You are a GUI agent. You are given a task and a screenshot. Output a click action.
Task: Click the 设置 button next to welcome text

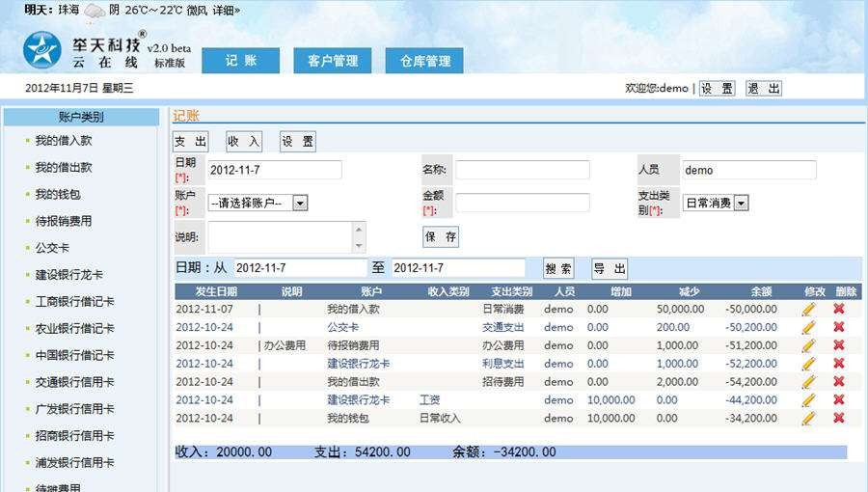[718, 89]
